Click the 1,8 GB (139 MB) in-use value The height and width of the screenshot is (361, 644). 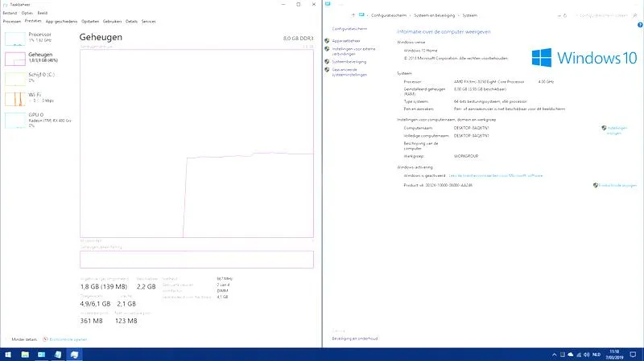coord(104,287)
